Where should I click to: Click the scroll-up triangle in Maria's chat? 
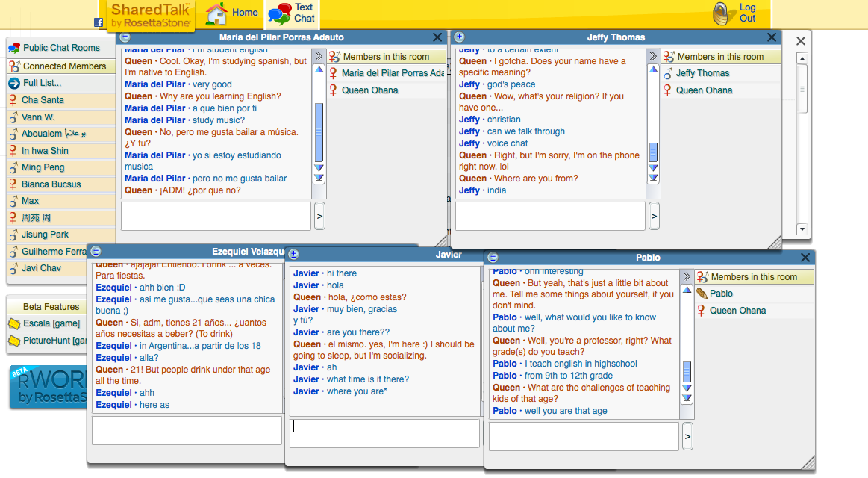pyautogui.click(x=319, y=69)
